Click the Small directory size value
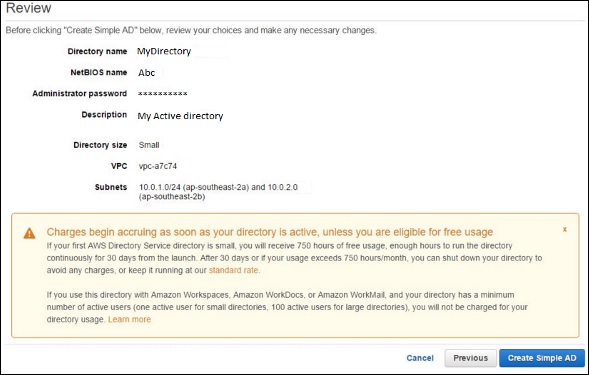Image resolution: width=589 pixels, height=375 pixels. click(149, 145)
